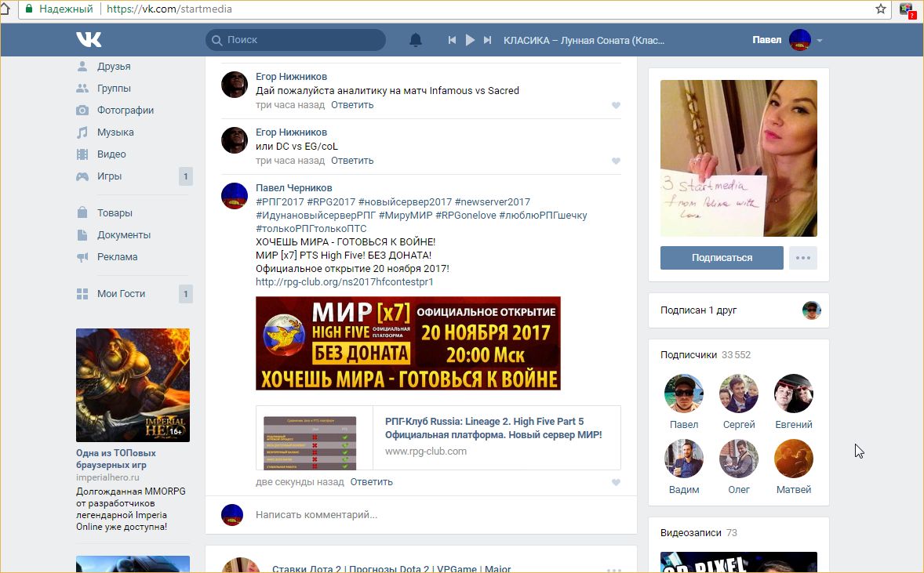This screenshot has height=573, width=924.
Task: Open the rpg-club.org link in comment
Action: (344, 282)
